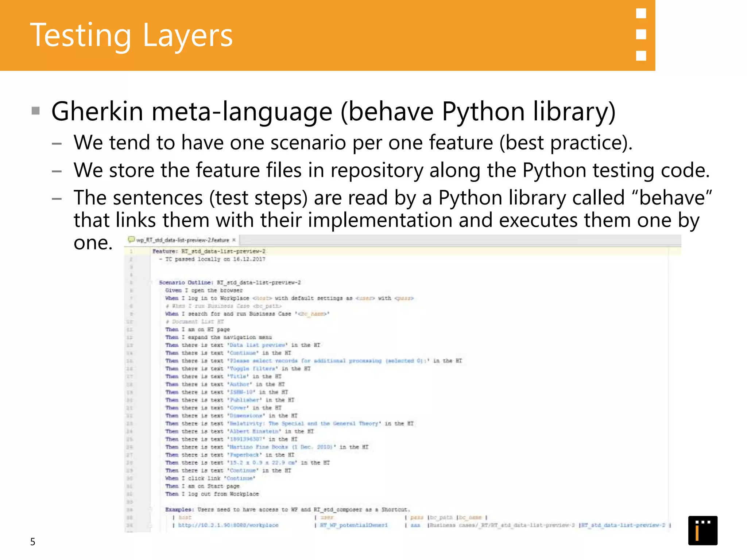Click the 'Then I am on Start page' step

202,486
